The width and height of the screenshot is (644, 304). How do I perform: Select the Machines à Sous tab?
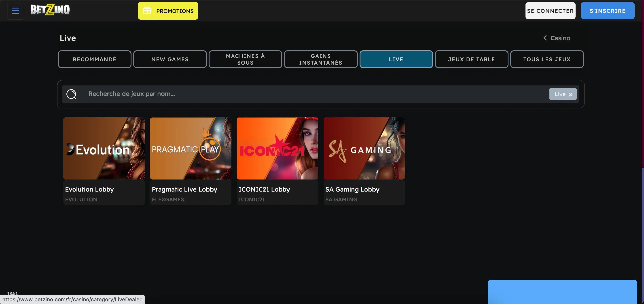click(245, 59)
